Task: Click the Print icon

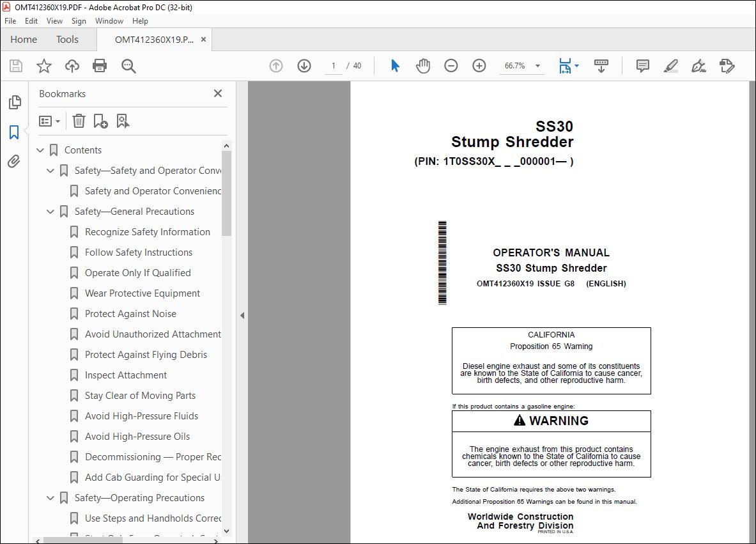Action: click(x=100, y=66)
